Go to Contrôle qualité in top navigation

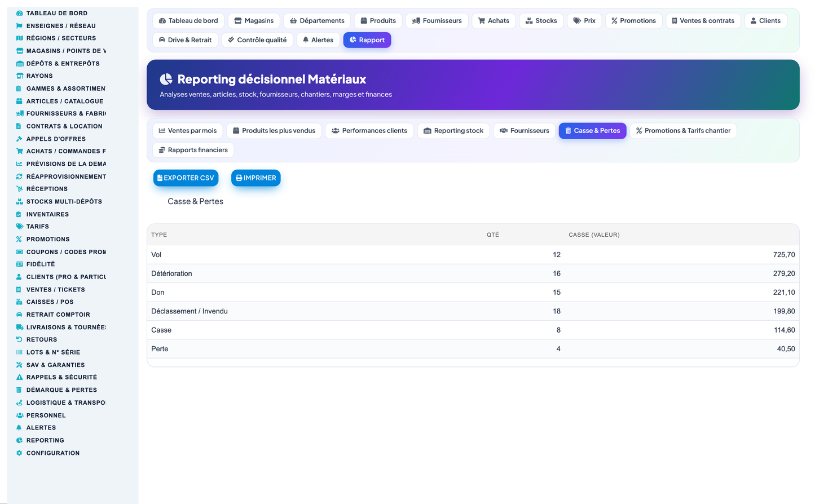tap(257, 40)
